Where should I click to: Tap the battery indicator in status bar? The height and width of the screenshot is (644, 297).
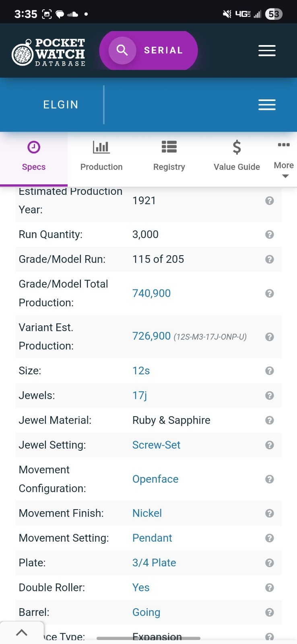(274, 14)
